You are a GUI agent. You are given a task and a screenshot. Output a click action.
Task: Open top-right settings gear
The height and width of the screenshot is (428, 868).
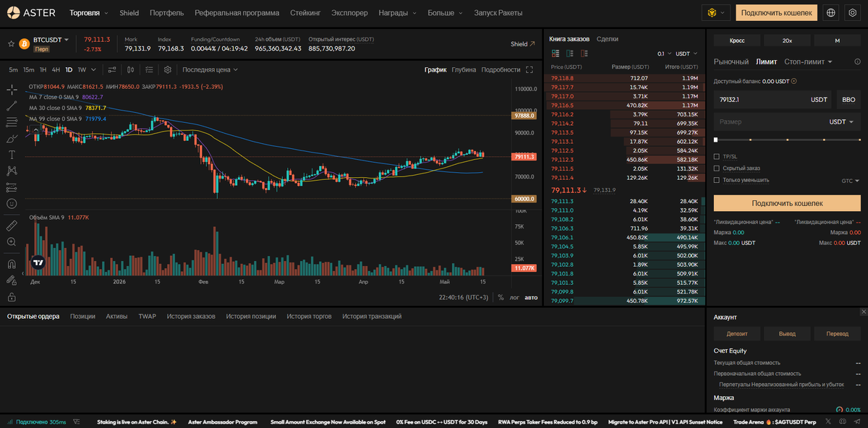pyautogui.click(x=851, y=12)
